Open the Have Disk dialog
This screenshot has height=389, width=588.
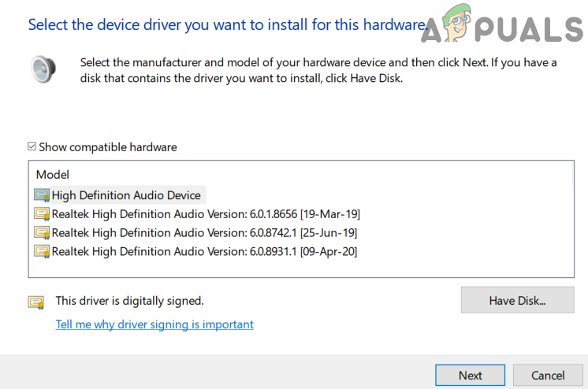click(x=517, y=300)
